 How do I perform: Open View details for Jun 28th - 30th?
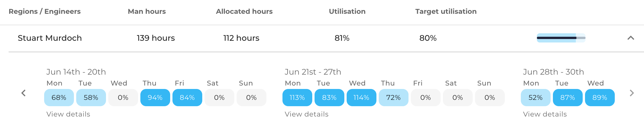point(545,114)
